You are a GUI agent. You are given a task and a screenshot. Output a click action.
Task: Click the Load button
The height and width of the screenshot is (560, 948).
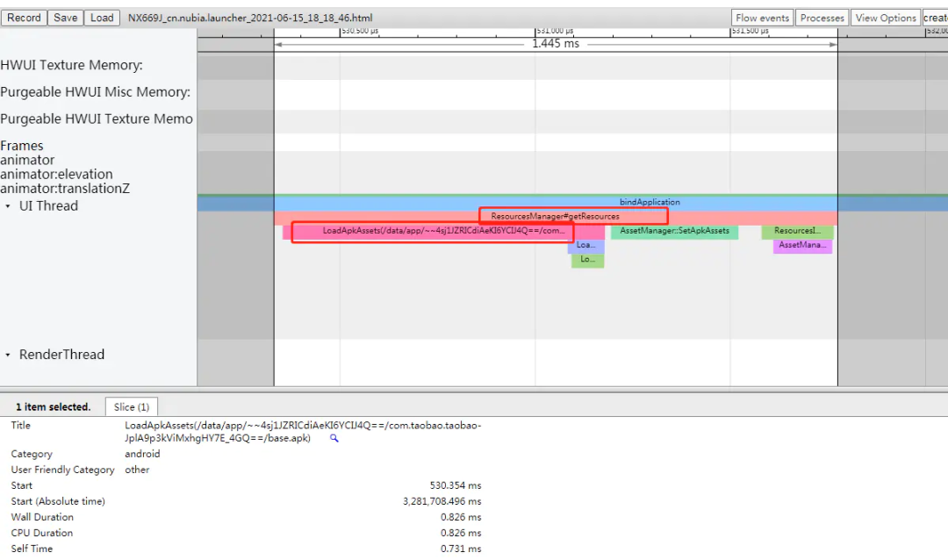click(x=102, y=18)
